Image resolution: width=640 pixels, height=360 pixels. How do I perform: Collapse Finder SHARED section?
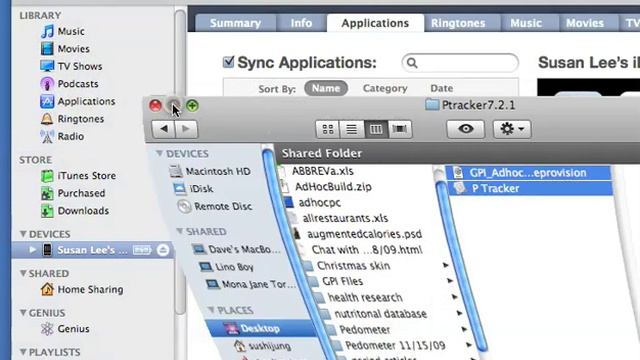(x=180, y=231)
